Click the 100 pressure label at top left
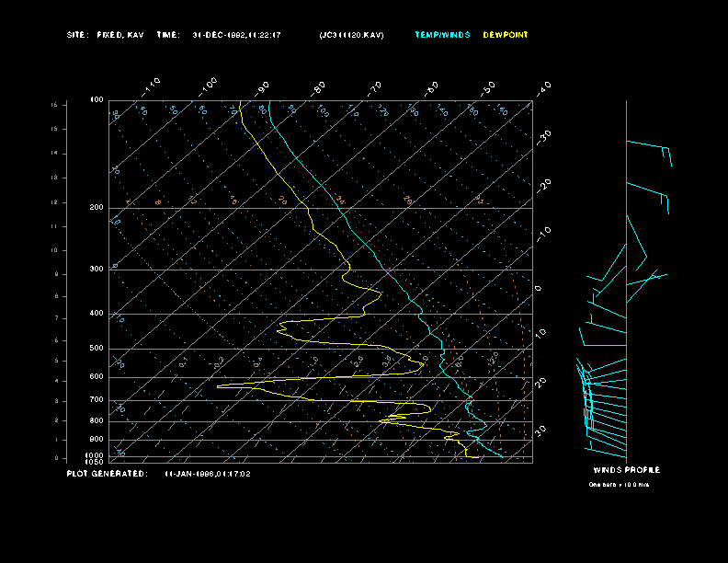This screenshot has height=563, width=728. [97, 99]
